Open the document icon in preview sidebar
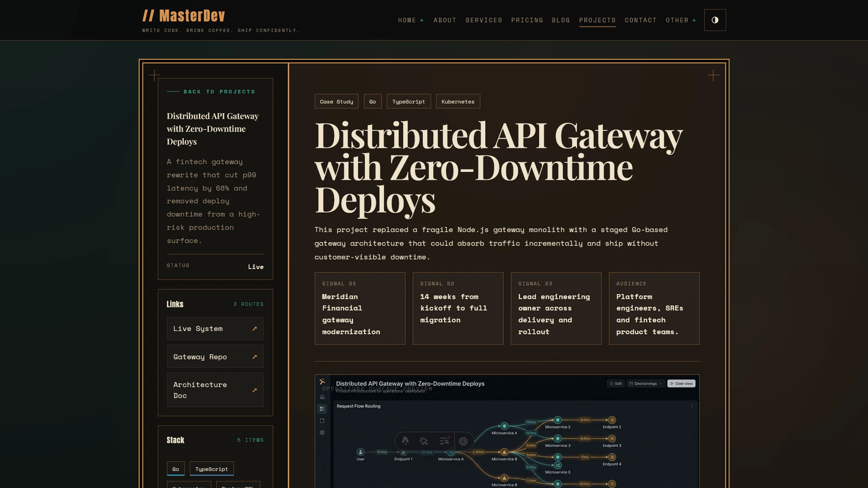This screenshot has height=488, width=868. [322, 421]
